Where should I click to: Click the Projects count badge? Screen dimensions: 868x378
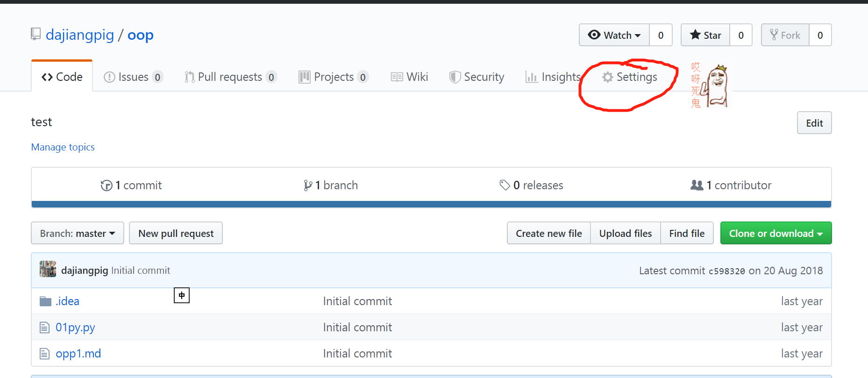pos(363,77)
